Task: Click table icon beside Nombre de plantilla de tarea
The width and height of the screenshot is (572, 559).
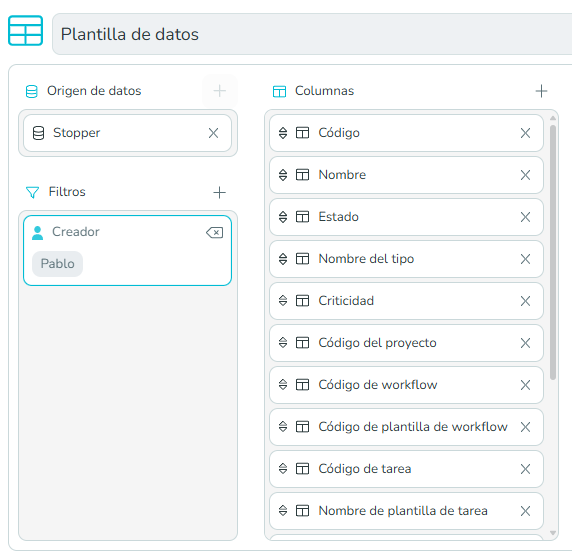Action: tap(302, 510)
